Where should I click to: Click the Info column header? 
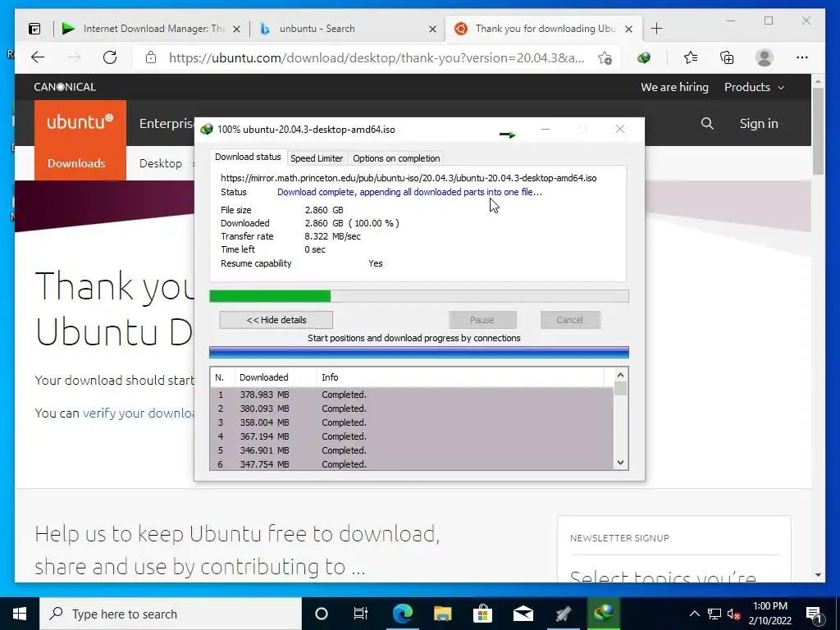pos(461,377)
